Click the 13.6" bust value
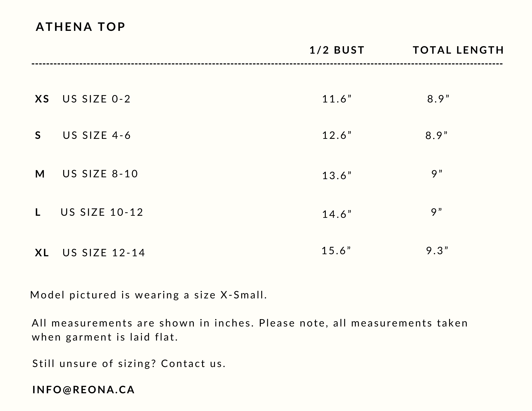Image resolution: width=532 pixels, height=411 pixels. click(337, 176)
